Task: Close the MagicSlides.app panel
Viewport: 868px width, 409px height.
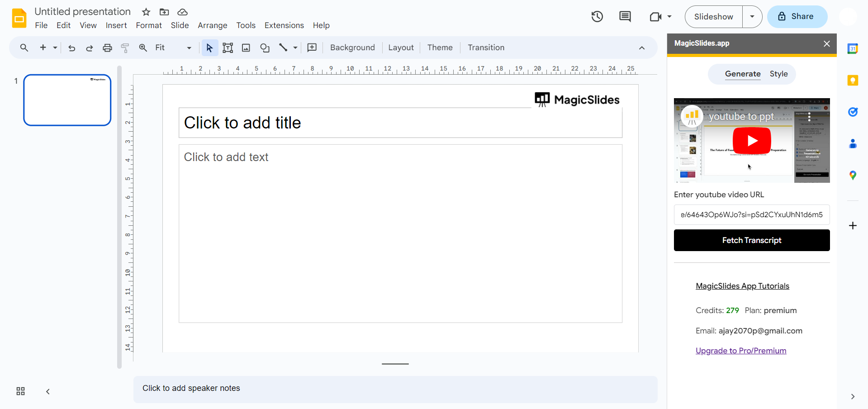Action: [x=827, y=43]
